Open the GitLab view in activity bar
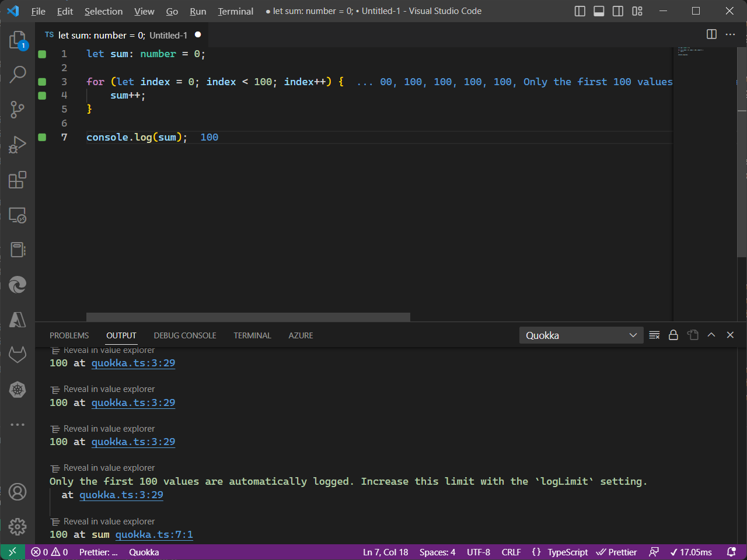 click(x=18, y=355)
